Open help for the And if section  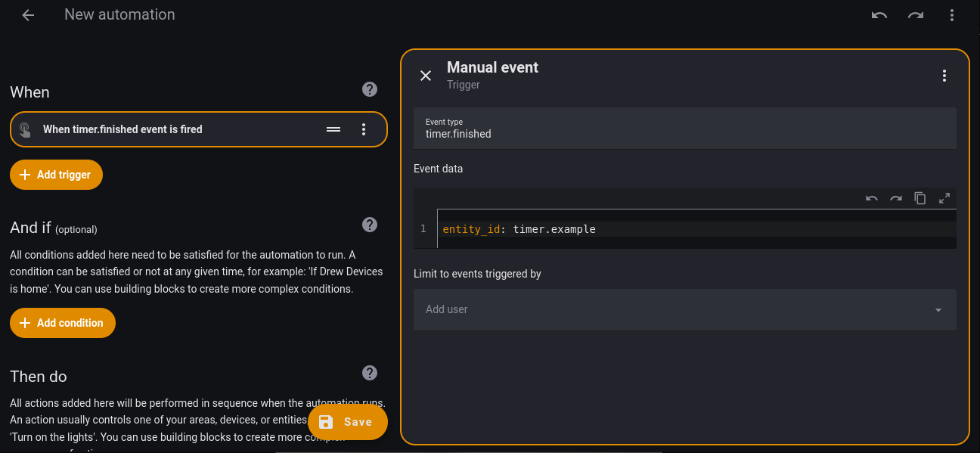click(x=370, y=225)
